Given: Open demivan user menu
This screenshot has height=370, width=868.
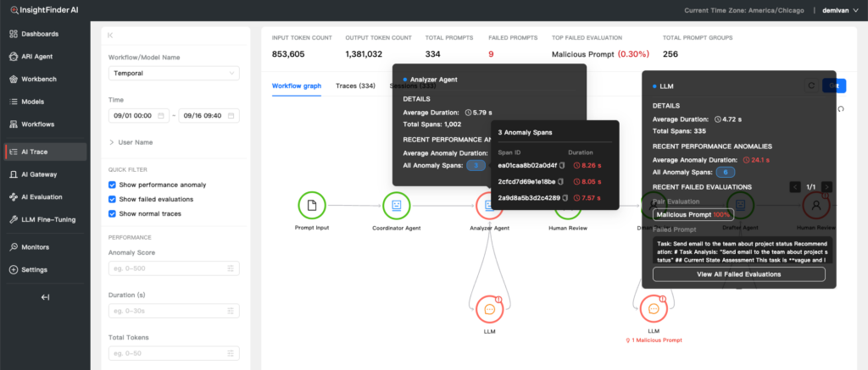Looking at the screenshot, I should tap(840, 10).
